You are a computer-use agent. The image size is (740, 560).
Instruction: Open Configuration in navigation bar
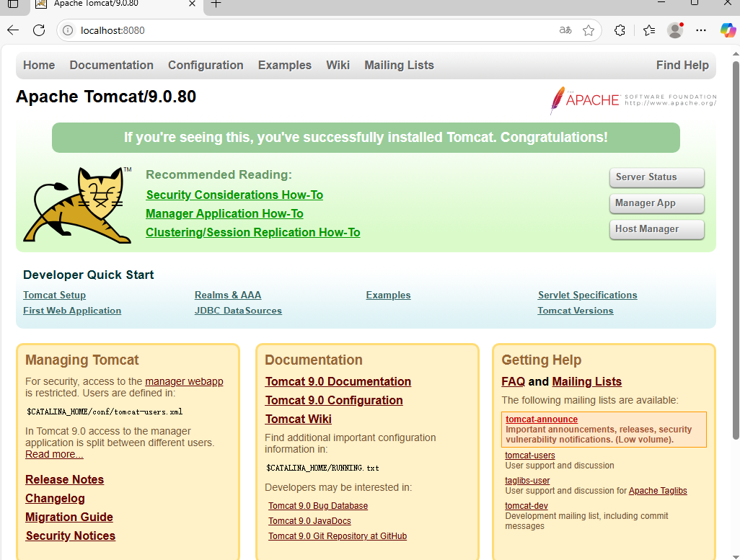pos(206,65)
